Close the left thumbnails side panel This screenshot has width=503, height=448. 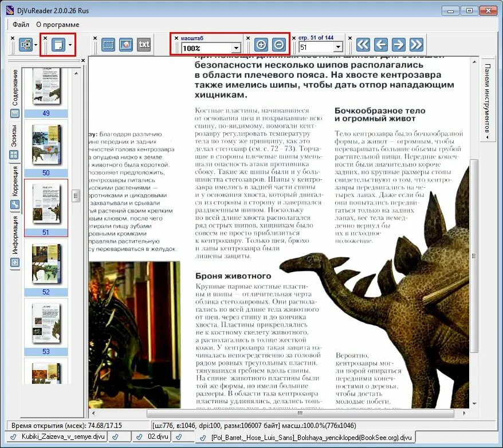83,60
